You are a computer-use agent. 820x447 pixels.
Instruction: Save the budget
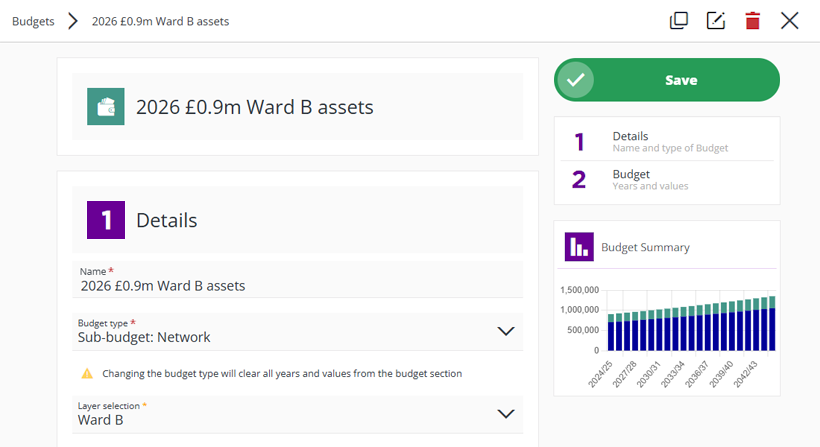[x=667, y=79]
